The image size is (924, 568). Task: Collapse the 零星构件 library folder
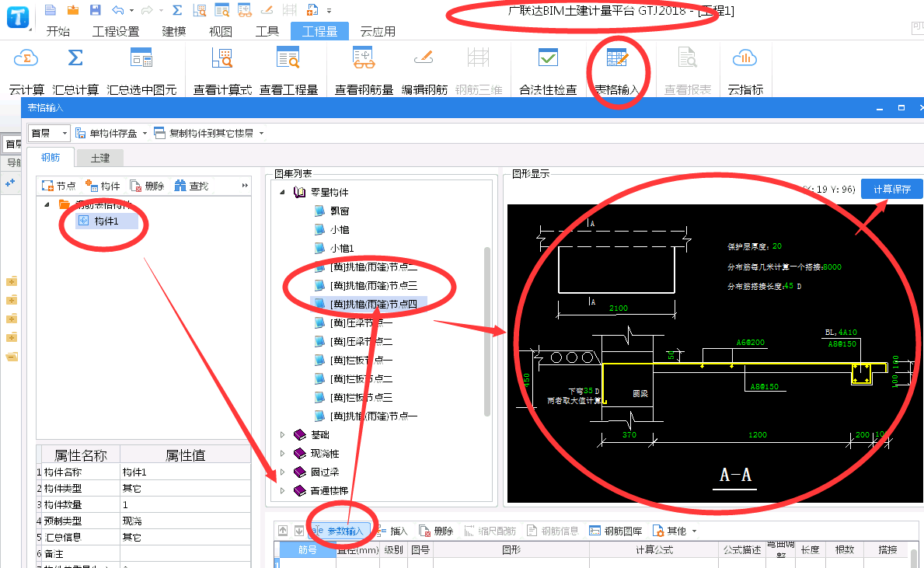click(x=282, y=192)
